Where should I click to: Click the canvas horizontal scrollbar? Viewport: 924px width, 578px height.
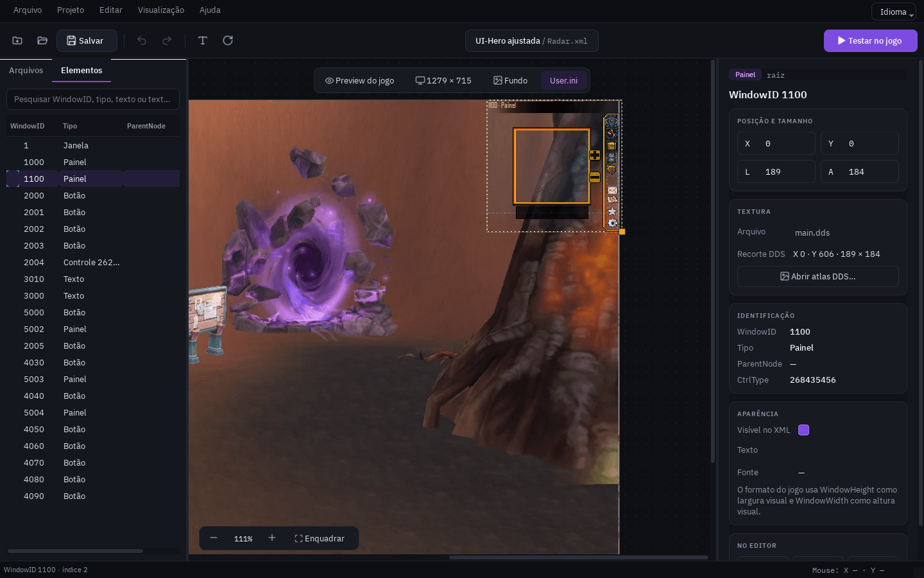point(578,557)
